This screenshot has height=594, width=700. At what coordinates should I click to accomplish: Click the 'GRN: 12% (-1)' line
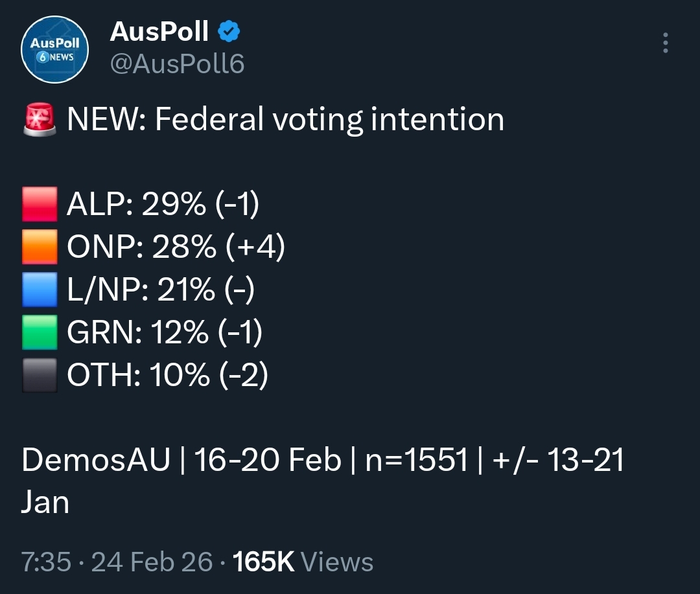coord(165,332)
